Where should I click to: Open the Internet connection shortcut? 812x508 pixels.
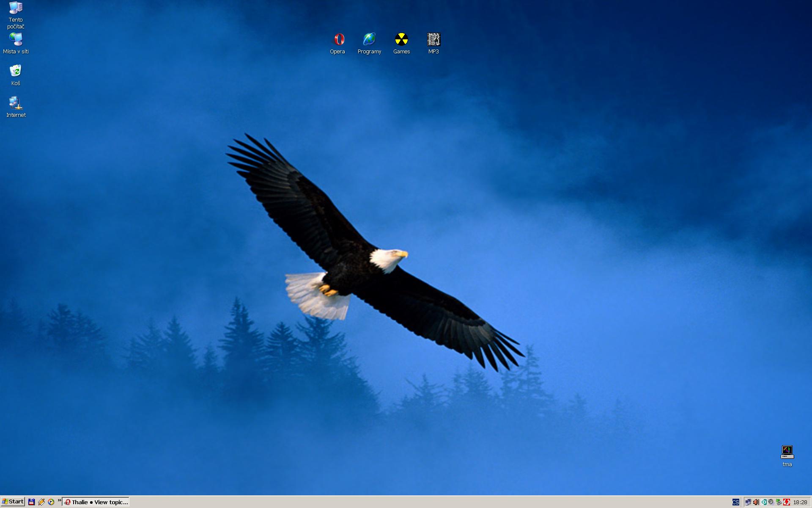point(16,103)
